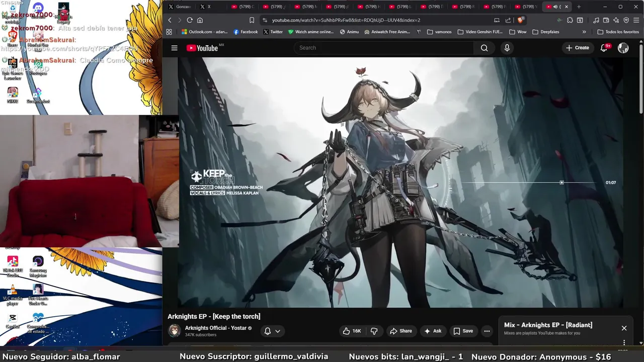Dislike the Keep the torch video
The height and width of the screenshot is (362, 644).
pos(374,331)
